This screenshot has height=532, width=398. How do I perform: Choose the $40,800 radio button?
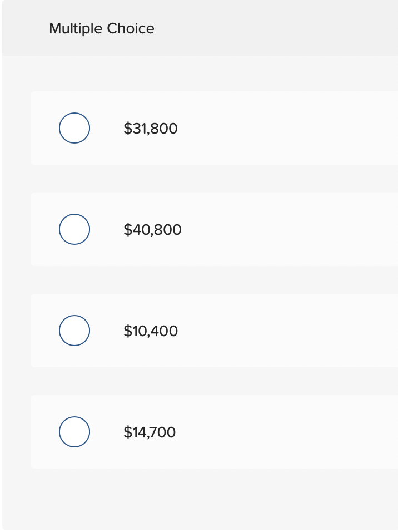[74, 229]
